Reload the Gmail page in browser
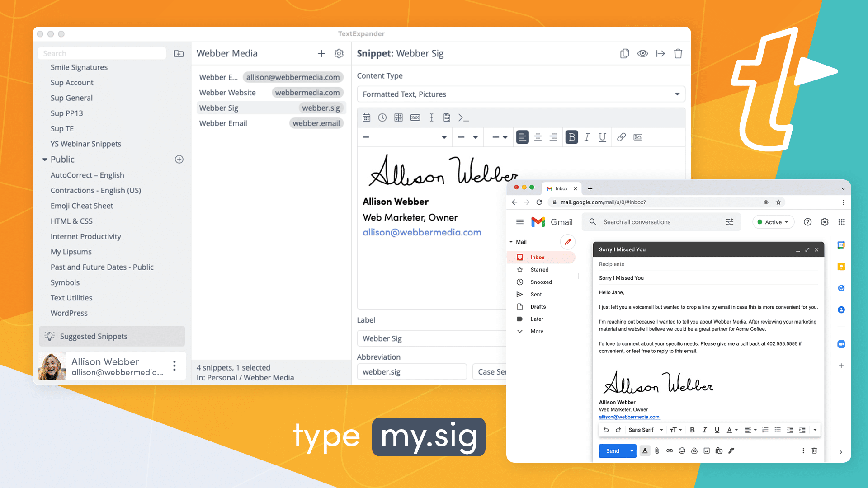 539,202
